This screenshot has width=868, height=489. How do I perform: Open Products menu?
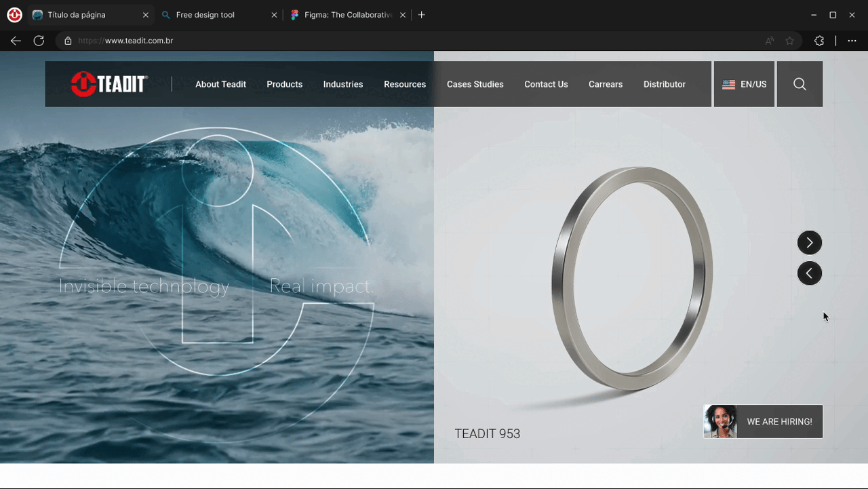point(284,84)
